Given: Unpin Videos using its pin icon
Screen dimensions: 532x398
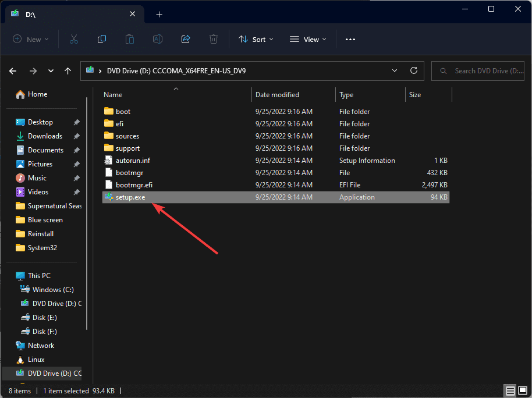Looking at the screenshot, I should 77,192.
